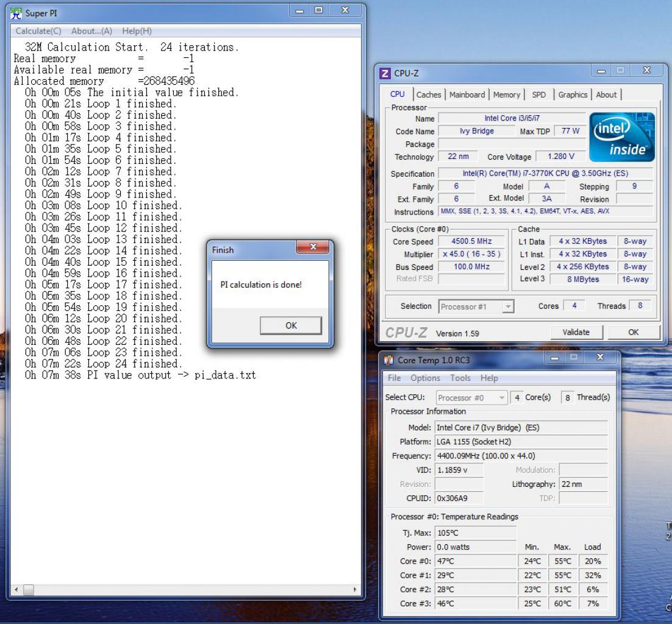Viewport: 672px width, 624px height.
Task: Close the Core Temp window
Action: (600, 358)
